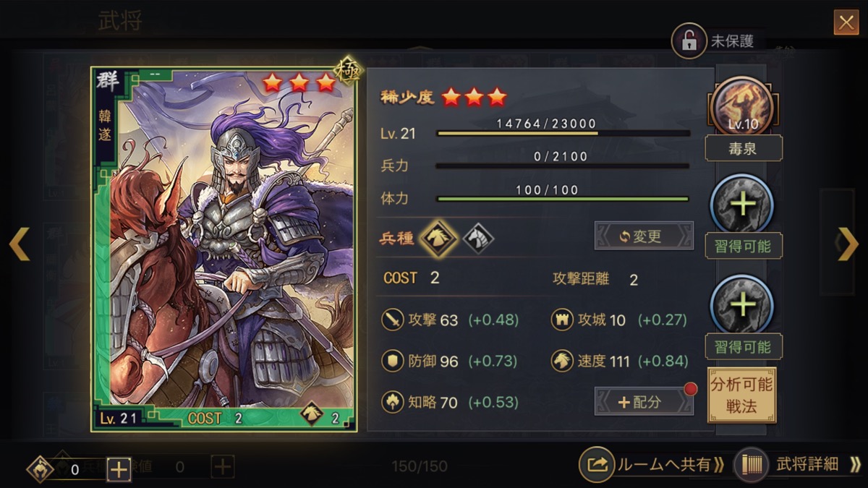
Task: Click the 変更 change button
Action: pos(644,236)
